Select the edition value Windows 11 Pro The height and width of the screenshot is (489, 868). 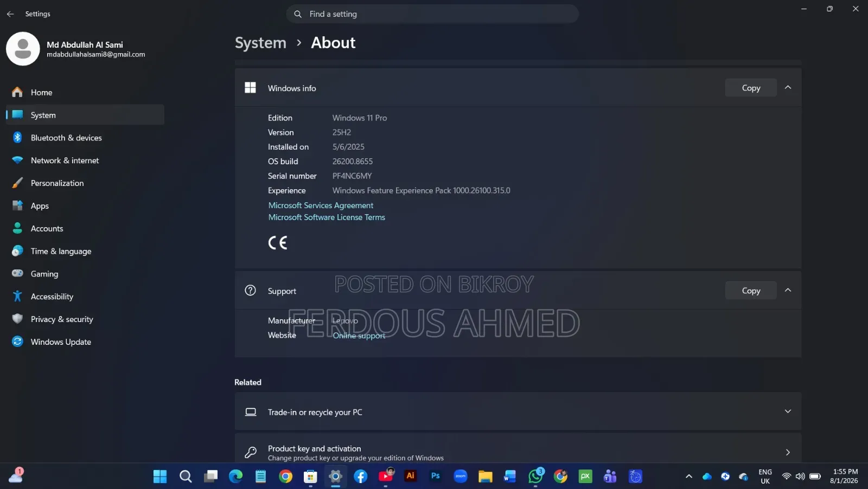click(360, 118)
